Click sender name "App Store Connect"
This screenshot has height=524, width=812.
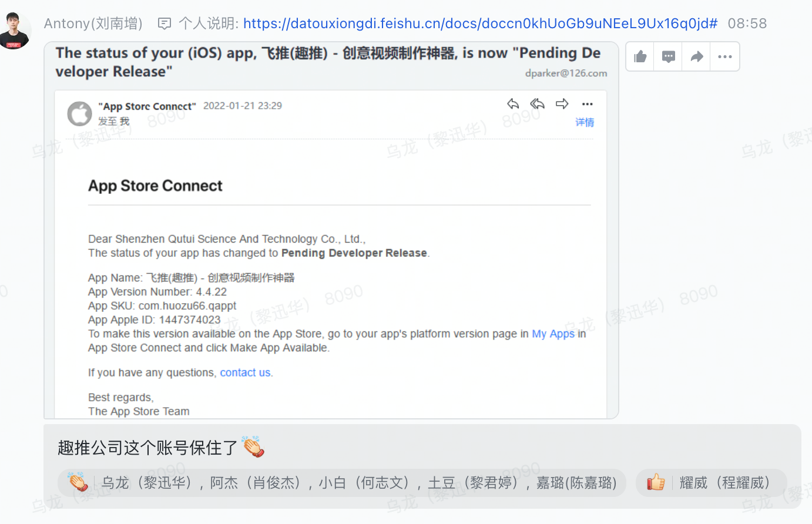(147, 106)
